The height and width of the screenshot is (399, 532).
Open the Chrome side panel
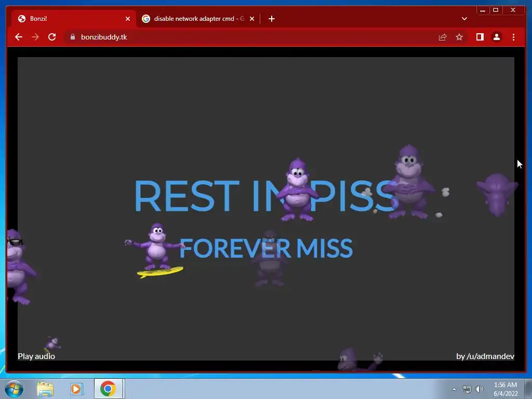[x=480, y=37]
